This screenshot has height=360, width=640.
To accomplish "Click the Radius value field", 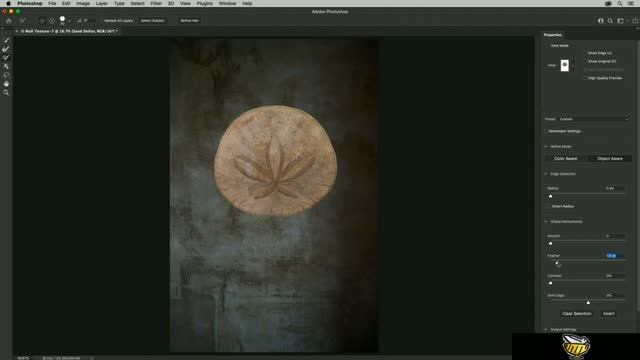I will [x=614, y=189].
